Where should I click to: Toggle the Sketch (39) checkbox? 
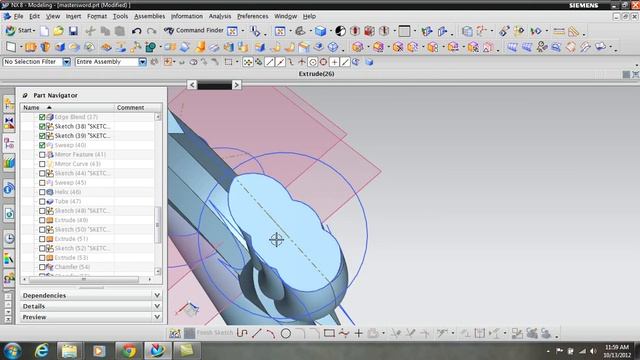(x=42, y=136)
